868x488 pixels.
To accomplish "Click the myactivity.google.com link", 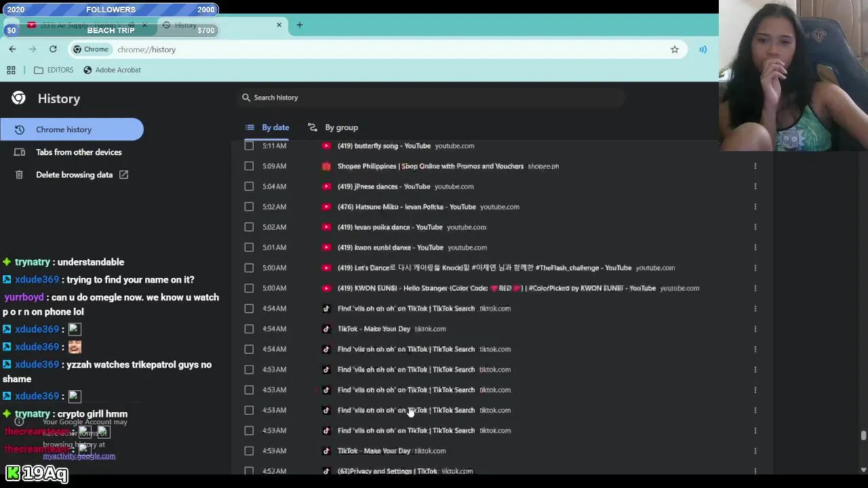I will coord(79,456).
